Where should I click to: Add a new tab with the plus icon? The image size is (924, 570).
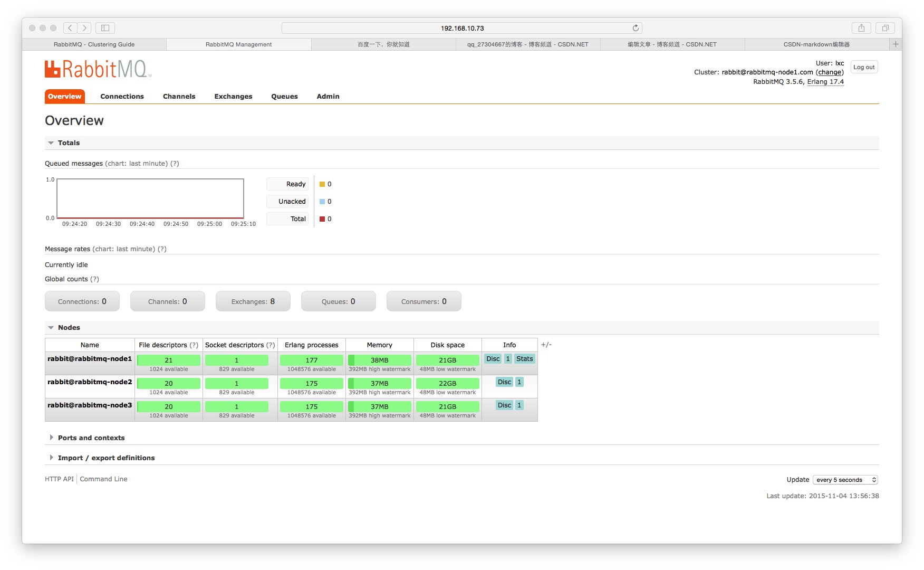[896, 44]
